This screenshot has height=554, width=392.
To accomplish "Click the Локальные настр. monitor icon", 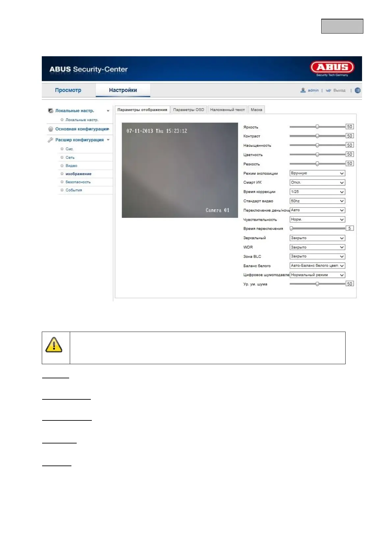I will point(51,111).
